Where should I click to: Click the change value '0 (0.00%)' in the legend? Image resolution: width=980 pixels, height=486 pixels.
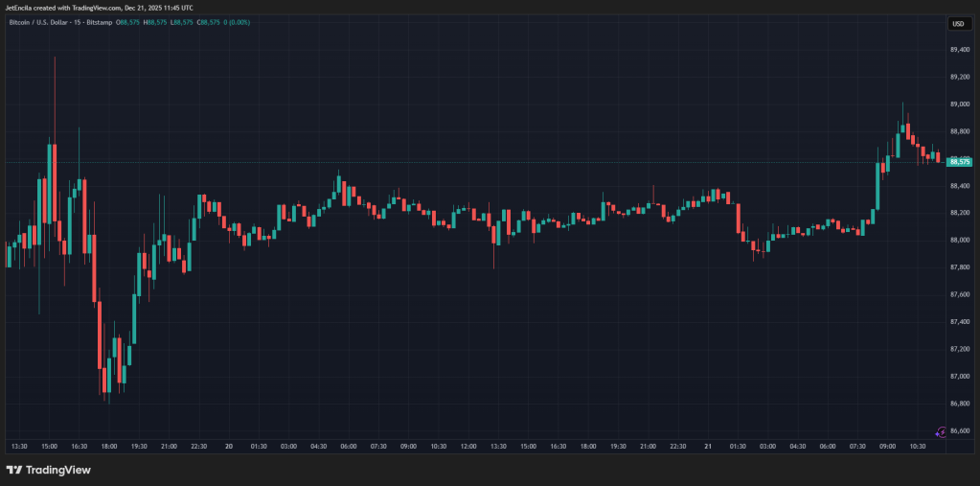(238, 22)
